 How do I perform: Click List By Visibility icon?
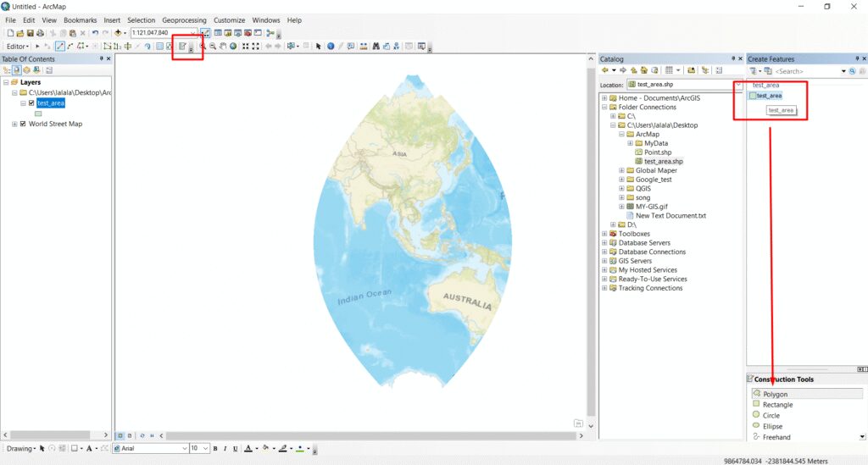[26, 70]
